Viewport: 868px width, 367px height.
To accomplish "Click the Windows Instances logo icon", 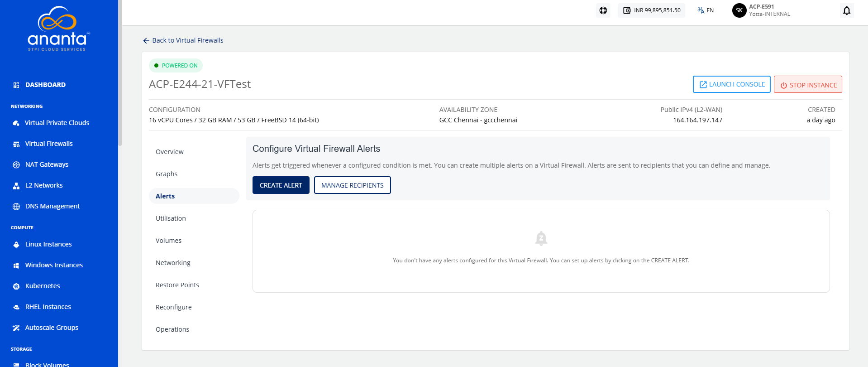I will (16, 266).
